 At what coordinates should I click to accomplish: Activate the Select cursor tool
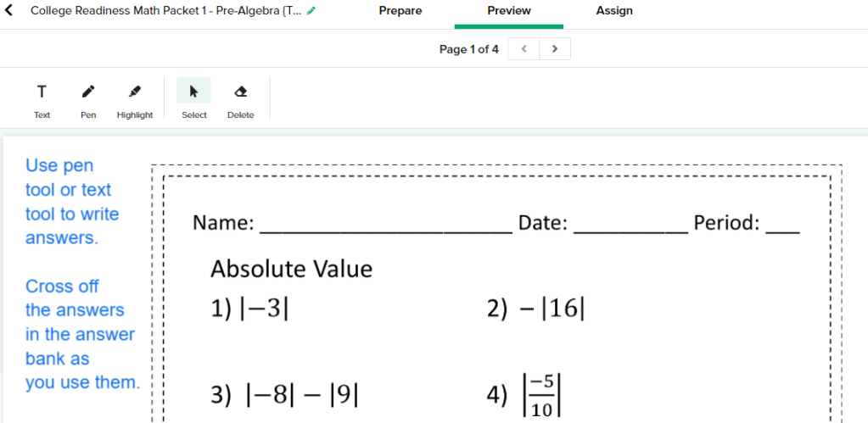[x=193, y=99]
